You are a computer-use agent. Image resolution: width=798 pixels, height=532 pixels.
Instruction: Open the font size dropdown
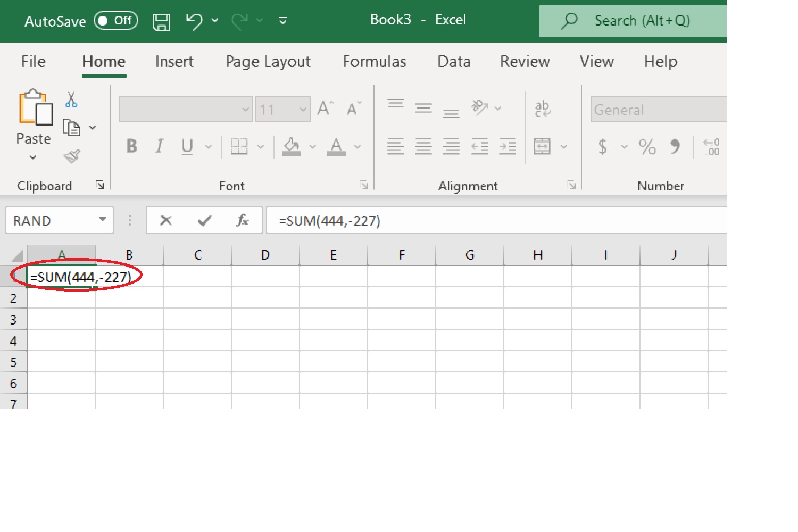click(x=303, y=110)
